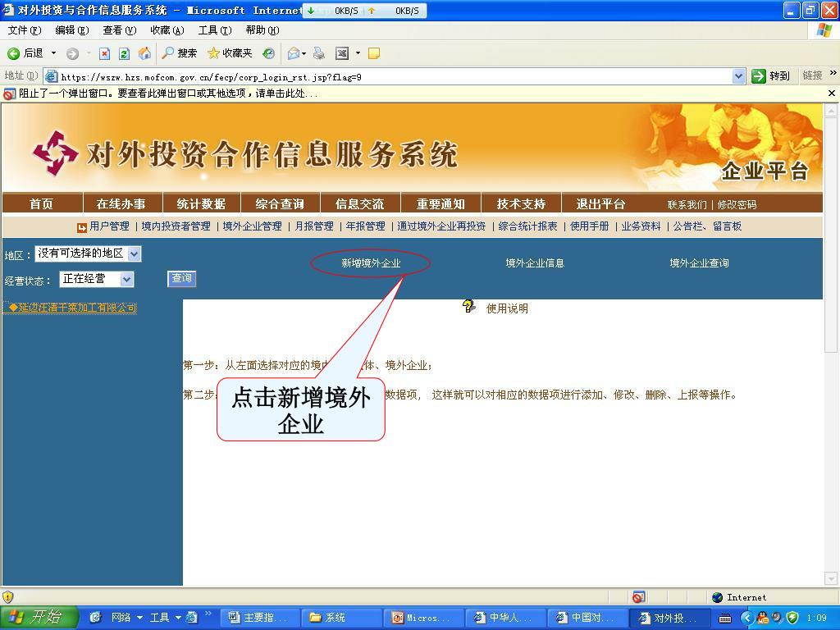This screenshot has height=630, width=840.
Task: Open 月报管理 submenu link
Action: (x=314, y=226)
